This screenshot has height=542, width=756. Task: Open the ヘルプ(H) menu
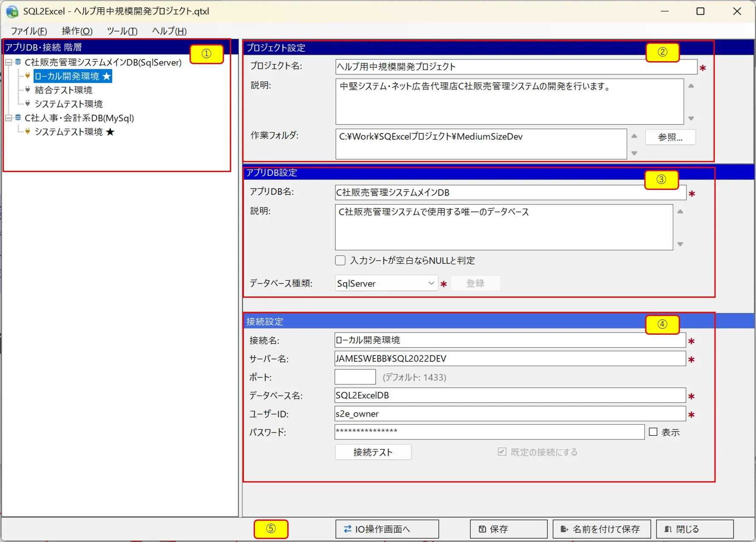169,31
